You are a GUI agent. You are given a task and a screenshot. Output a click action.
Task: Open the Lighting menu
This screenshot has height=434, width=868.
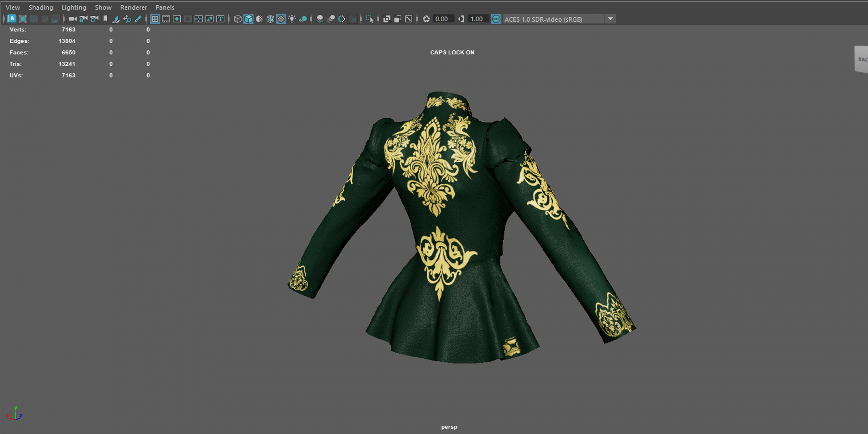pos(74,7)
